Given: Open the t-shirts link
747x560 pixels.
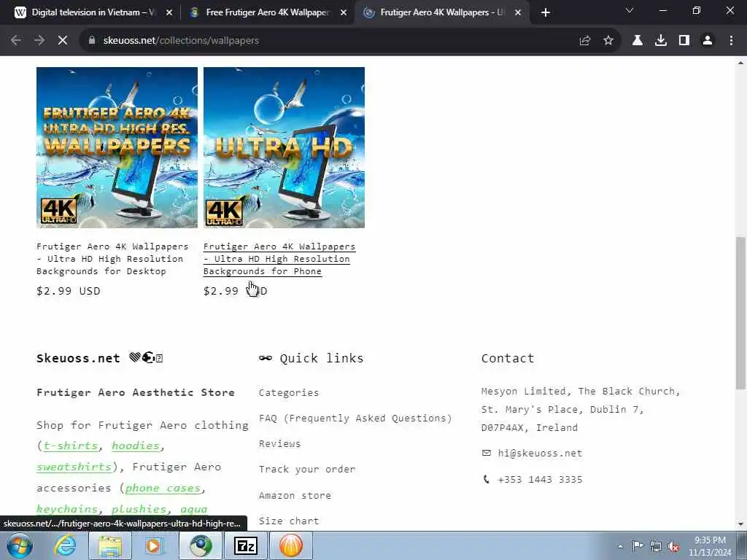Looking at the screenshot, I should (x=71, y=446).
